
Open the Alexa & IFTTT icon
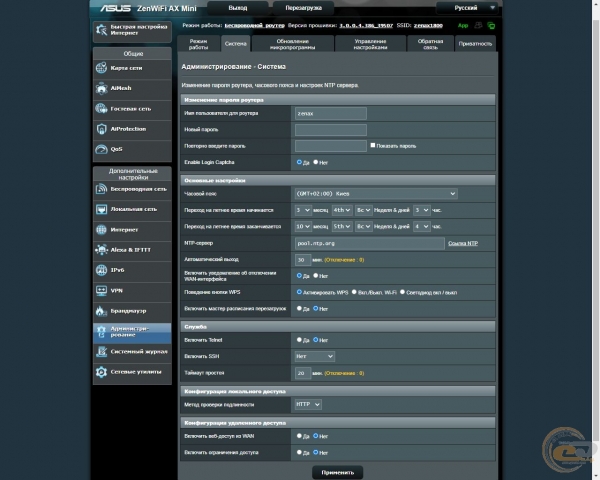pyautogui.click(x=101, y=250)
